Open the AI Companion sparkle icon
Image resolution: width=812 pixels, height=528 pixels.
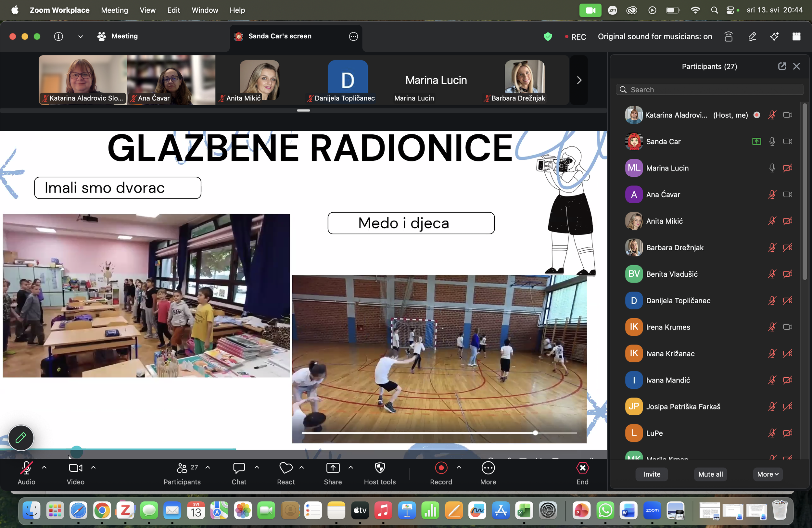(774, 36)
